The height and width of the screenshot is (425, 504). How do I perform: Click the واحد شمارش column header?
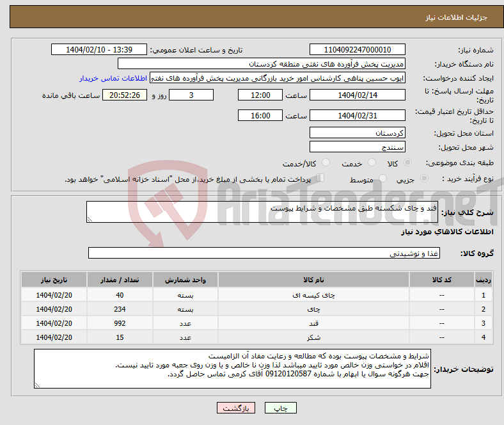point(185,280)
